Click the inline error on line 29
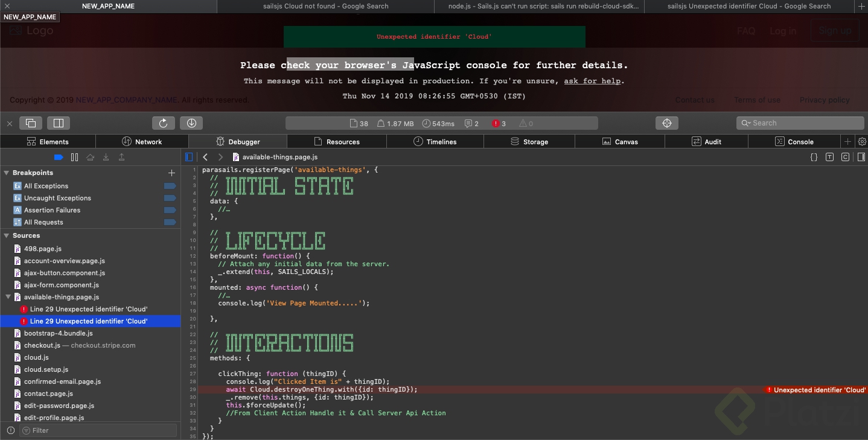Viewport: 868px width, 440px height. (815, 390)
